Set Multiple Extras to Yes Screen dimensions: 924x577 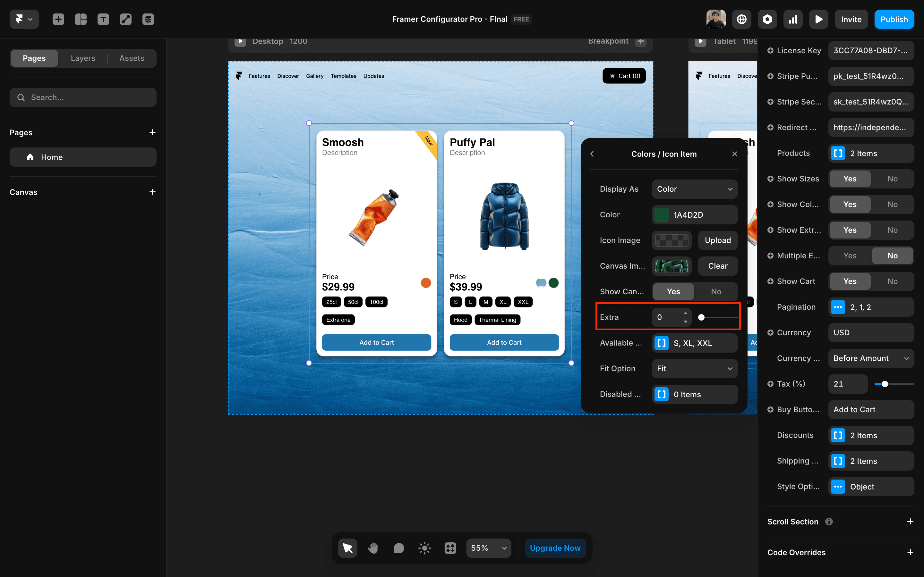pyautogui.click(x=850, y=256)
